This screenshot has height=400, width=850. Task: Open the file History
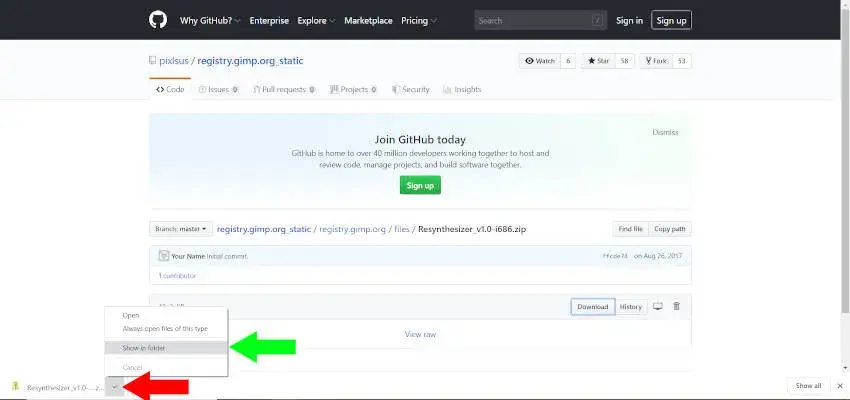click(631, 307)
